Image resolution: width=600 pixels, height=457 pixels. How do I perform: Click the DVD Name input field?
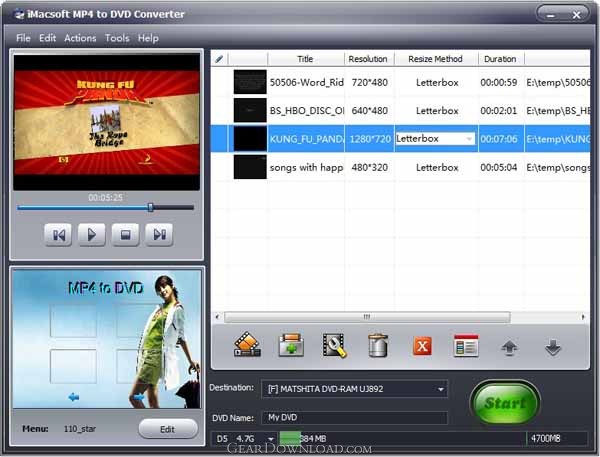[x=354, y=418]
